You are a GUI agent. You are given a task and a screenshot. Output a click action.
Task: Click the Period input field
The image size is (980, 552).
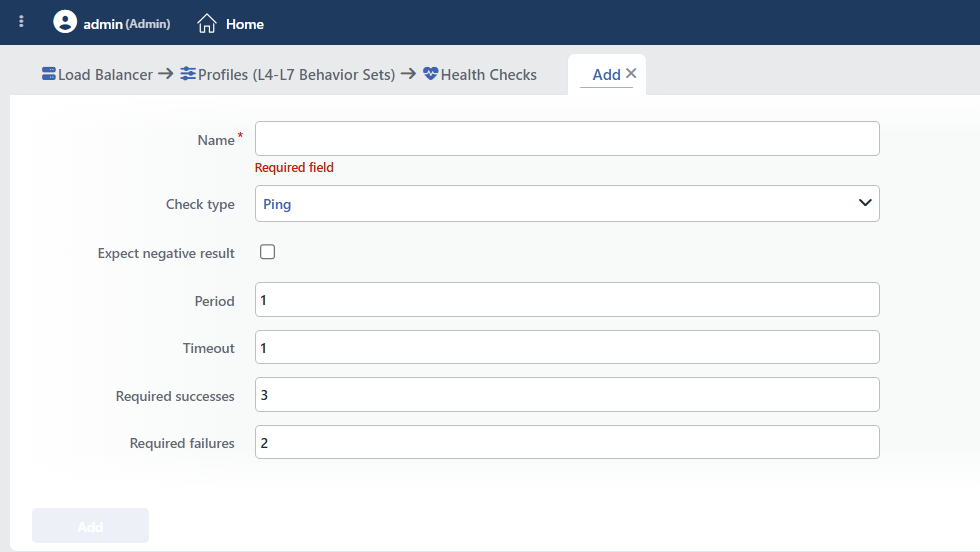coord(567,299)
